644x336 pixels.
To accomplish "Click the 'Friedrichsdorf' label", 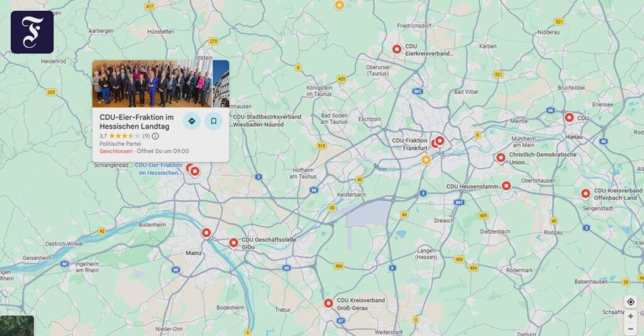I will 414,26.
